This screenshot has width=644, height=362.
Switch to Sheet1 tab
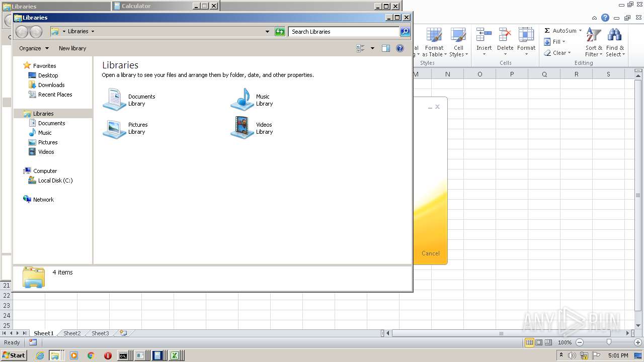click(x=43, y=333)
